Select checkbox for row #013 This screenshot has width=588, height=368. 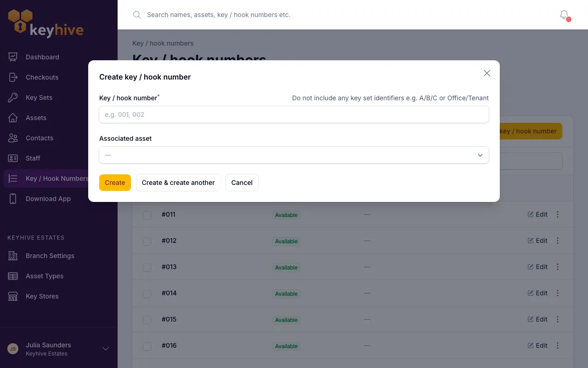coord(147,267)
